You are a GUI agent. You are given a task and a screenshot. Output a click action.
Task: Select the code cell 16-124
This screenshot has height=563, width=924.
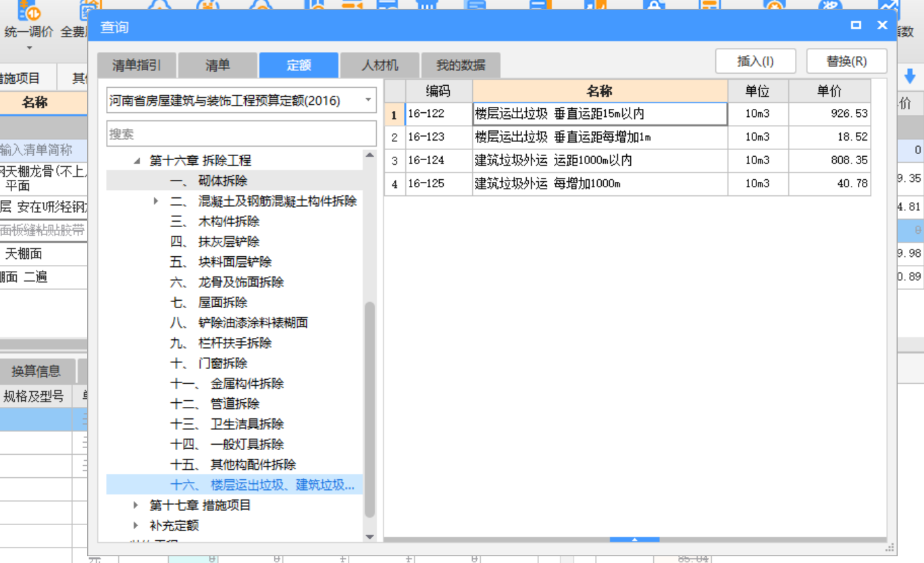coord(438,161)
